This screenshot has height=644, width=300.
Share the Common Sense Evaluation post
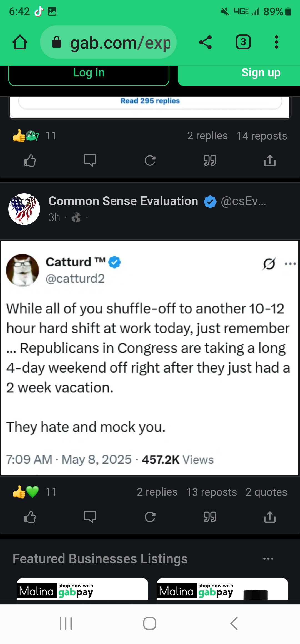[x=270, y=517]
